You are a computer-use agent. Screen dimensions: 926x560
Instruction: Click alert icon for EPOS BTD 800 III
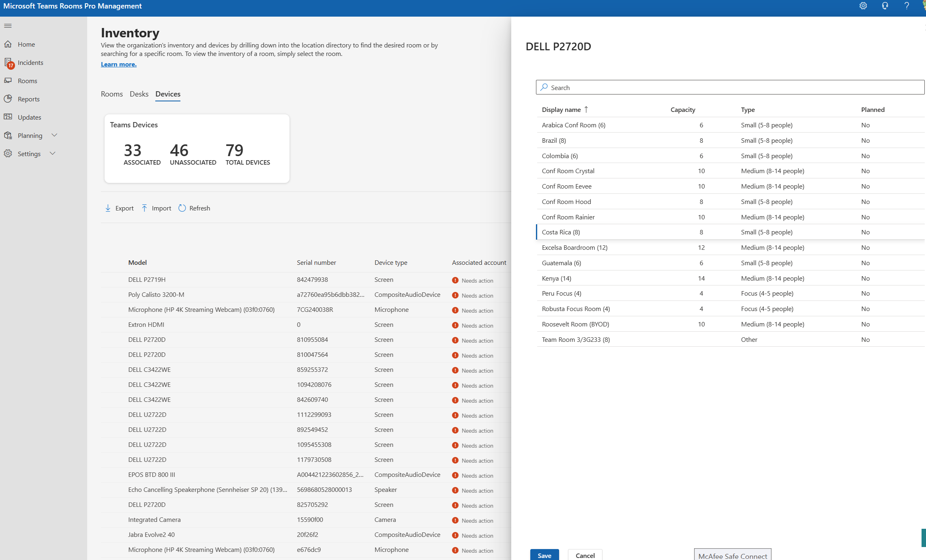(x=455, y=475)
